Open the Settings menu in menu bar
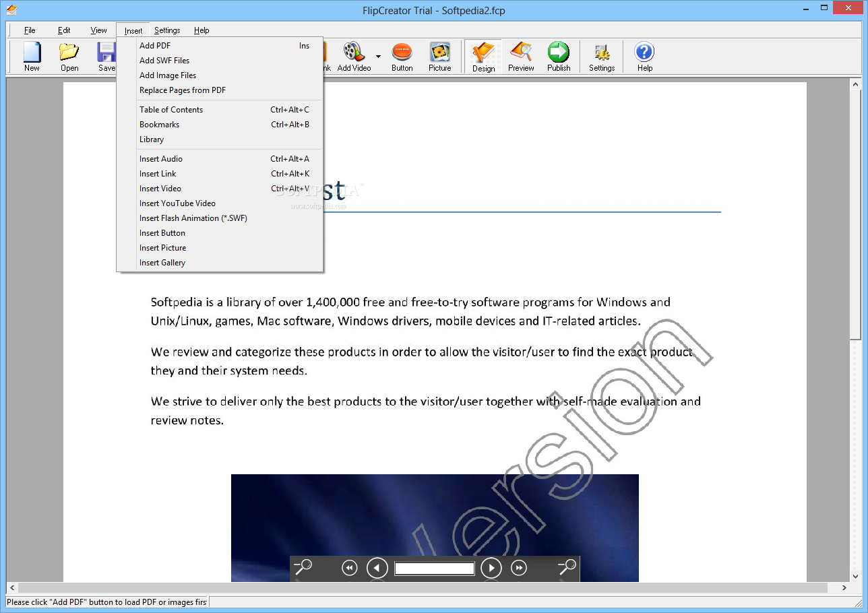Screen dimensions: 868x613 point(167,30)
